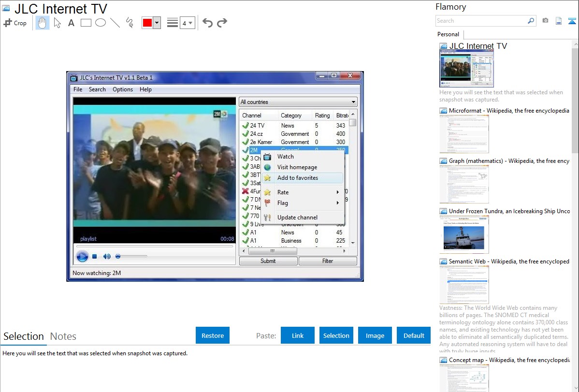Mute the player volume
This screenshot has width=579, height=392.
pos(107,256)
